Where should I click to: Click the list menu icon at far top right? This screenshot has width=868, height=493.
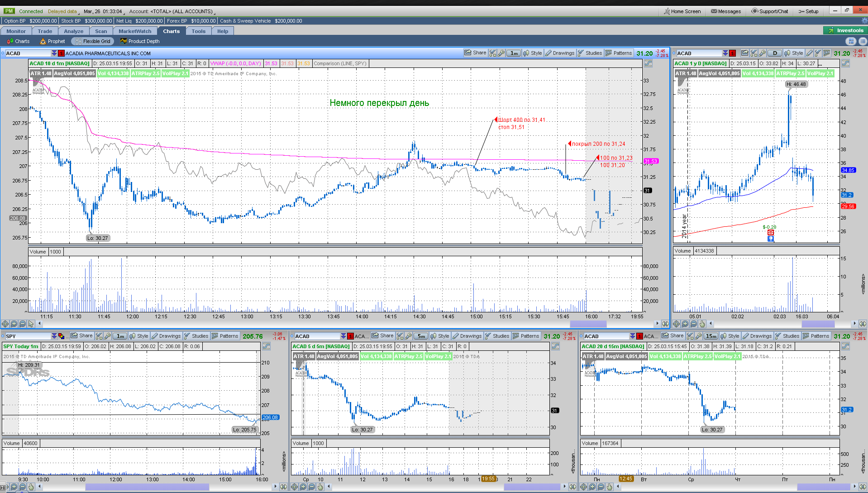click(863, 41)
